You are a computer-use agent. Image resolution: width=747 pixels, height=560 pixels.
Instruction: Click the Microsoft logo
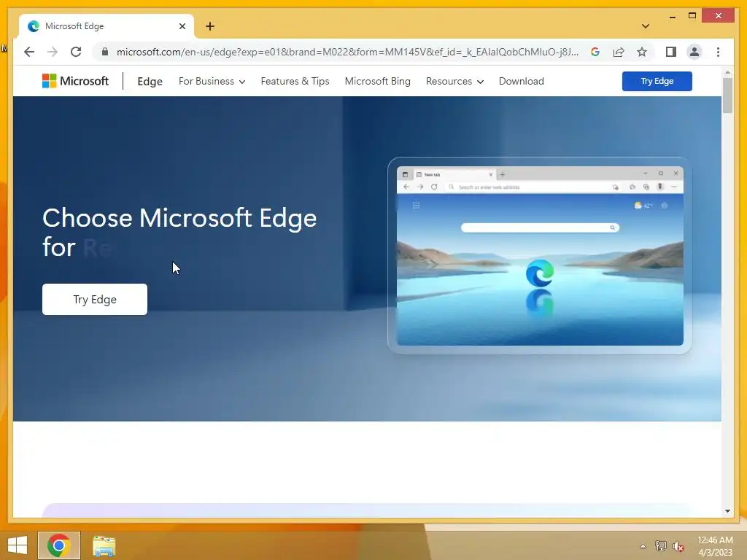(75, 81)
